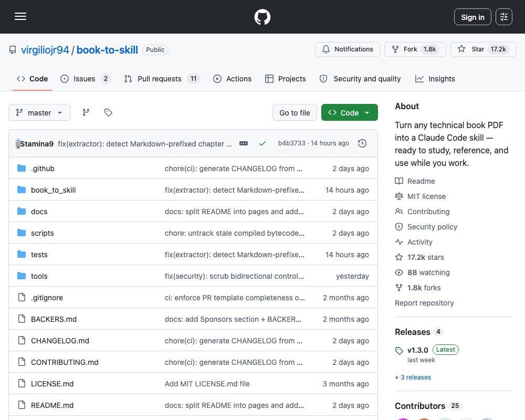This screenshot has height=420, width=525.
Task: Open the book-to-skill repository link
Action: pos(107,50)
